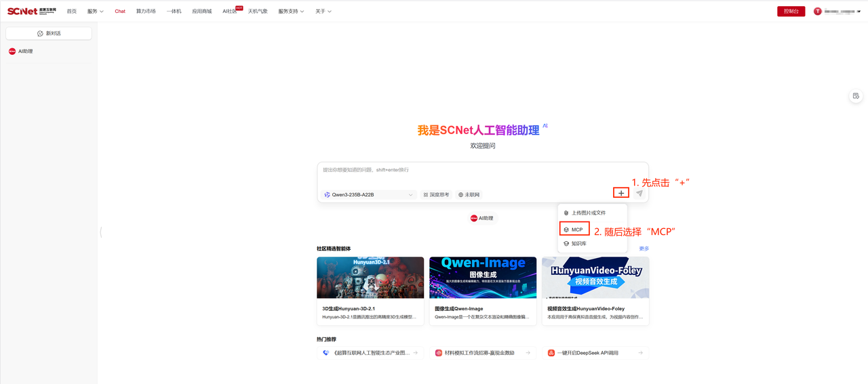Expand the 服务支持 dropdown in the navbar
The width and height of the screenshot is (868, 384).
point(291,12)
